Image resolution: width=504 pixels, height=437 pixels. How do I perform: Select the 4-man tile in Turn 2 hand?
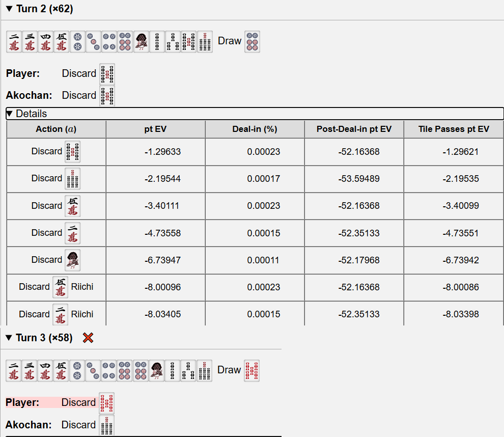(x=46, y=42)
